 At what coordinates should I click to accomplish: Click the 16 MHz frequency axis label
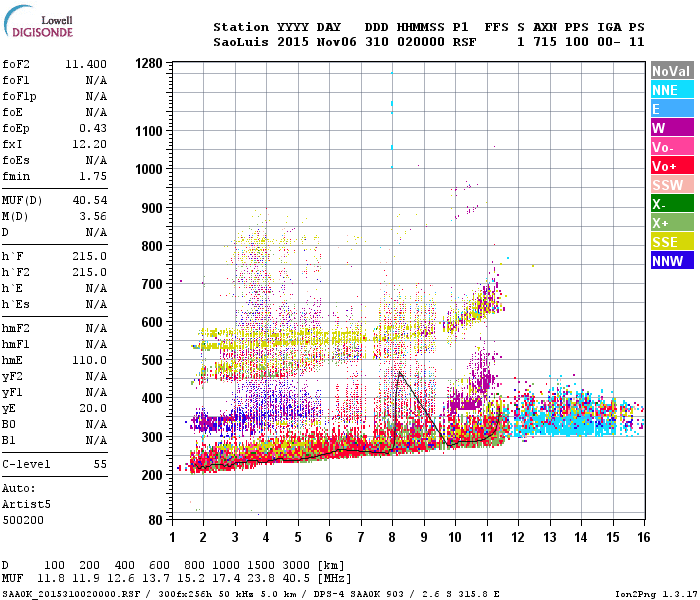point(643,537)
